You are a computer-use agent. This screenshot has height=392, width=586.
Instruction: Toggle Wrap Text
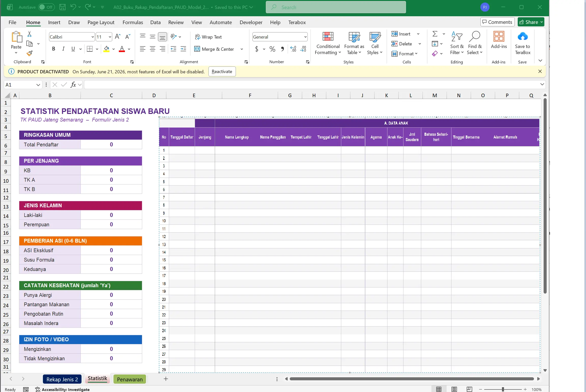(208, 37)
